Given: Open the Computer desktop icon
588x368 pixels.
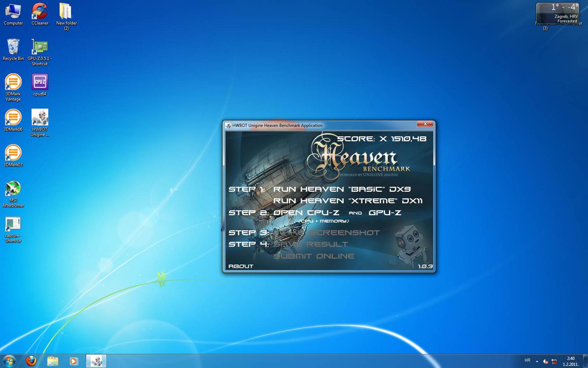Looking at the screenshot, I should click(x=13, y=14).
